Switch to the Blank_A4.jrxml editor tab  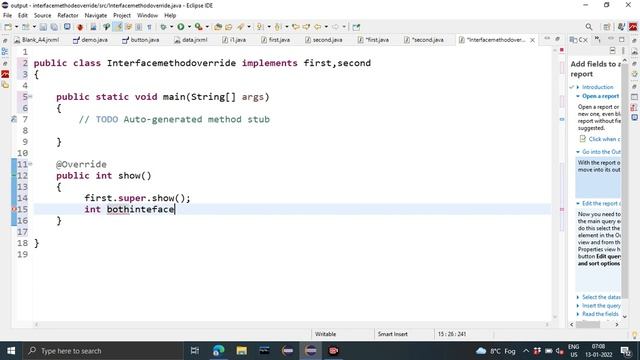pyautogui.click(x=36, y=40)
